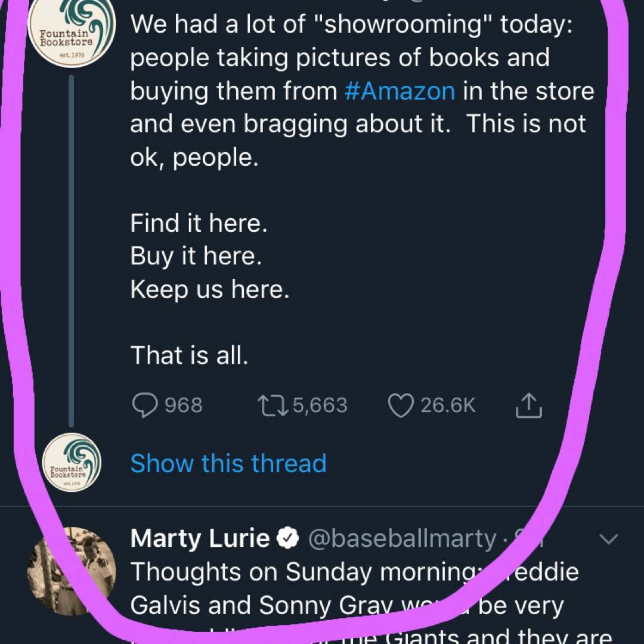
Task: Tap the 26.6K like count
Action: 448,405
